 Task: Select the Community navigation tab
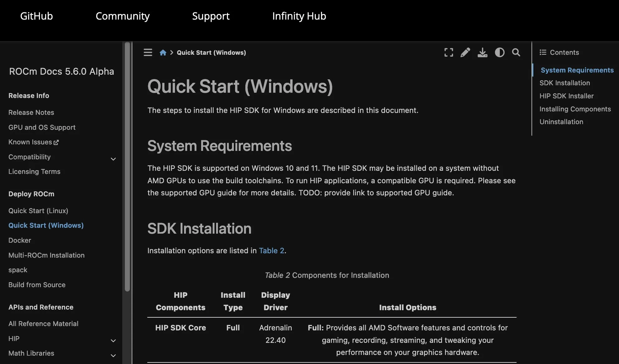[122, 16]
